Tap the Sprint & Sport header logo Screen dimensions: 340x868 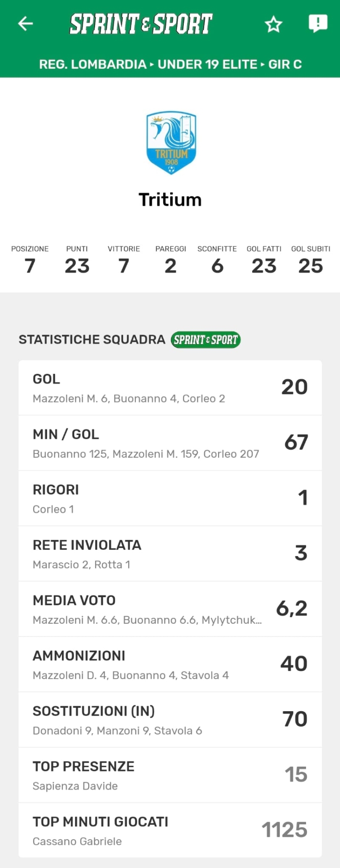click(x=141, y=24)
